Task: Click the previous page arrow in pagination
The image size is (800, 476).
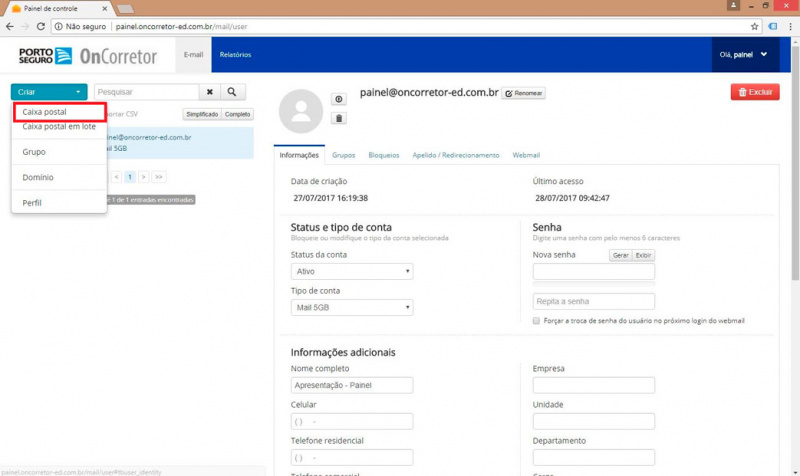Action: tap(117, 177)
